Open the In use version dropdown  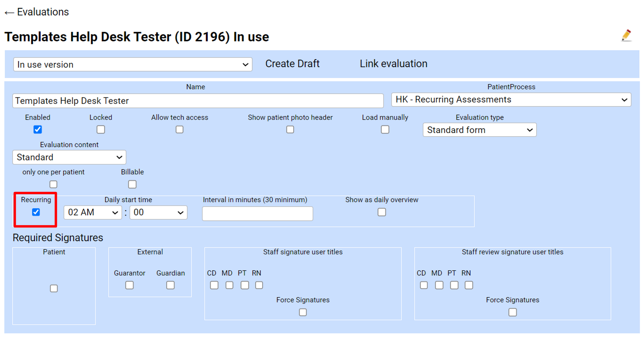coord(132,64)
